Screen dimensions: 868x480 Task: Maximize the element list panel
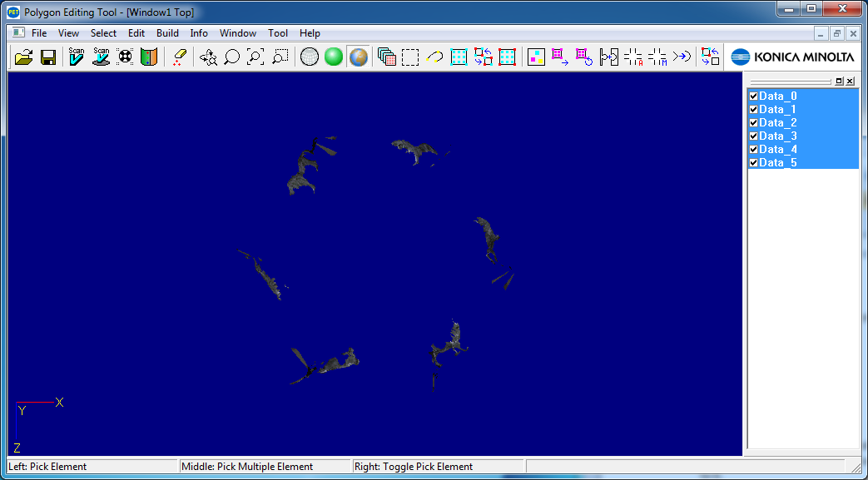(x=839, y=82)
